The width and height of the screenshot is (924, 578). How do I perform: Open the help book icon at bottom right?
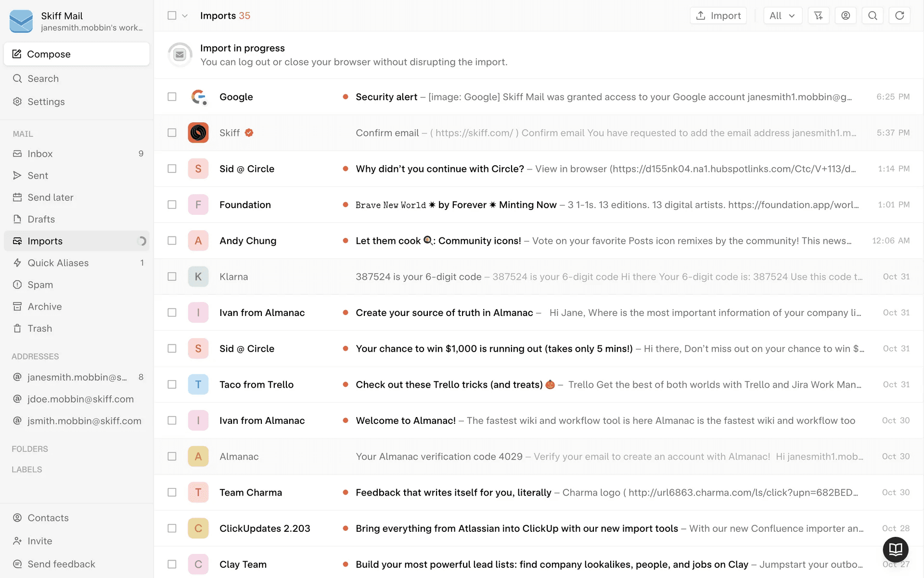[895, 549]
